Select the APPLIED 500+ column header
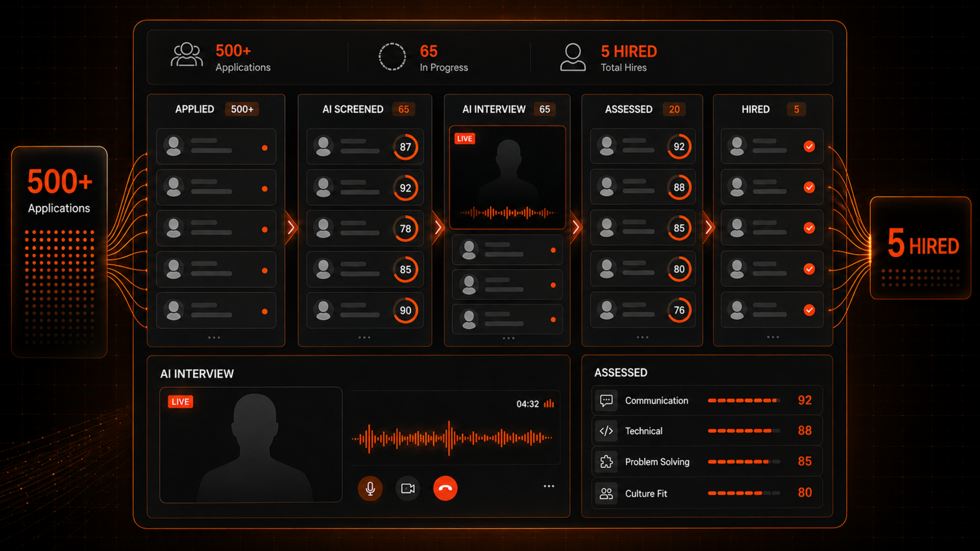980x551 pixels. [x=216, y=109]
